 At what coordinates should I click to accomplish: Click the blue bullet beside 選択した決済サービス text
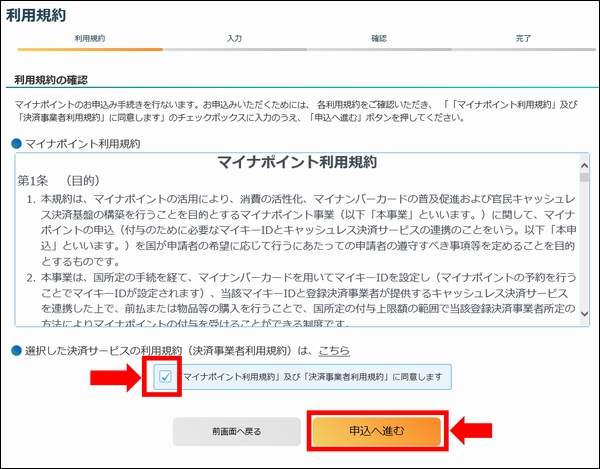click(x=16, y=350)
